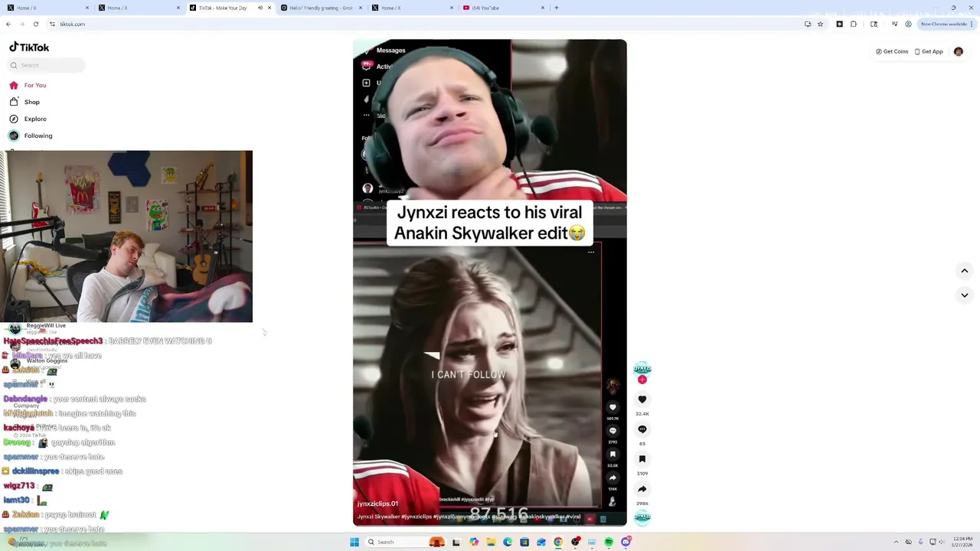Focus the TikTok search field
The image size is (980, 551).
click(x=46, y=65)
